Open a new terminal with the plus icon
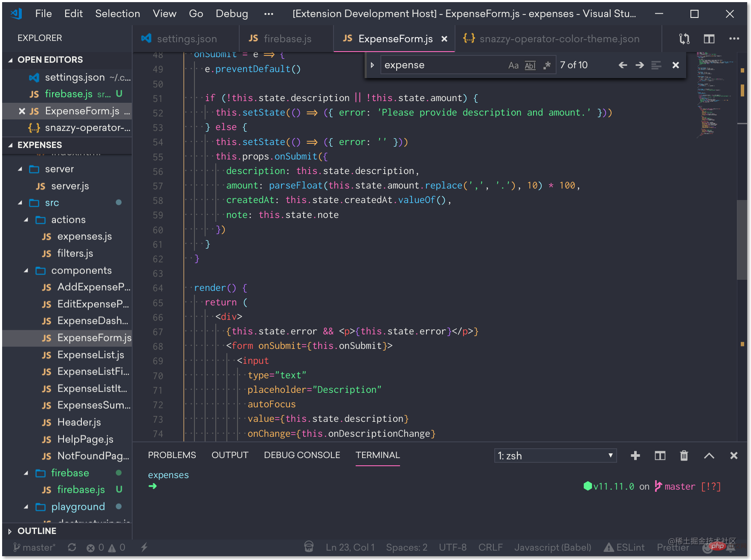This screenshot has width=751, height=560. click(635, 455)
